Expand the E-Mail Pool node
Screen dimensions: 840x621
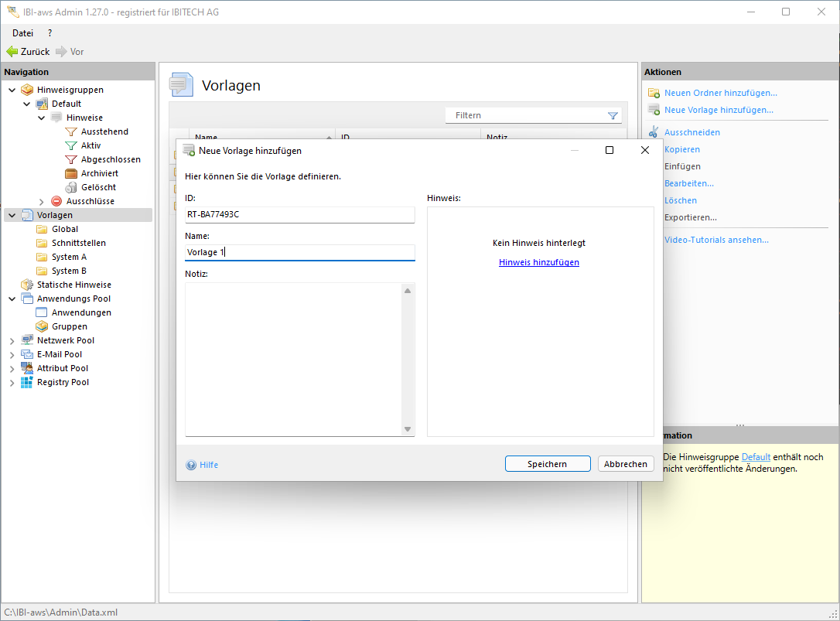pyautogui.click(x=12, y=354)
